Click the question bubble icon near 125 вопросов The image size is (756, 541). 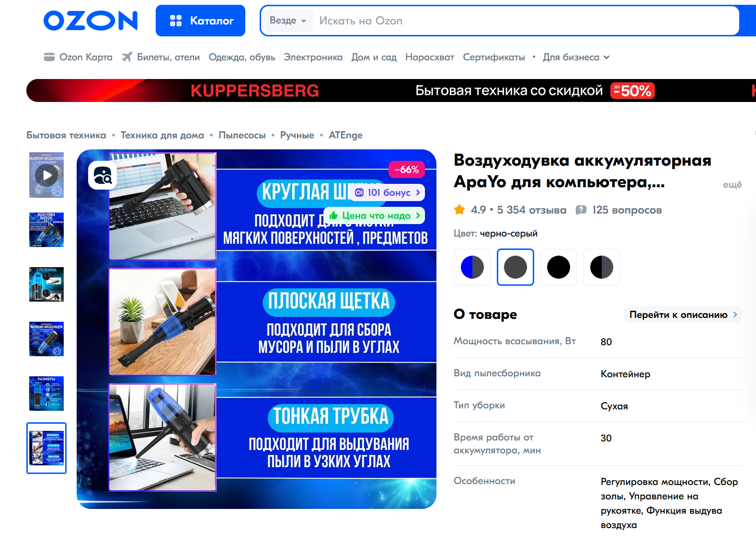click(x=581, y=210)
